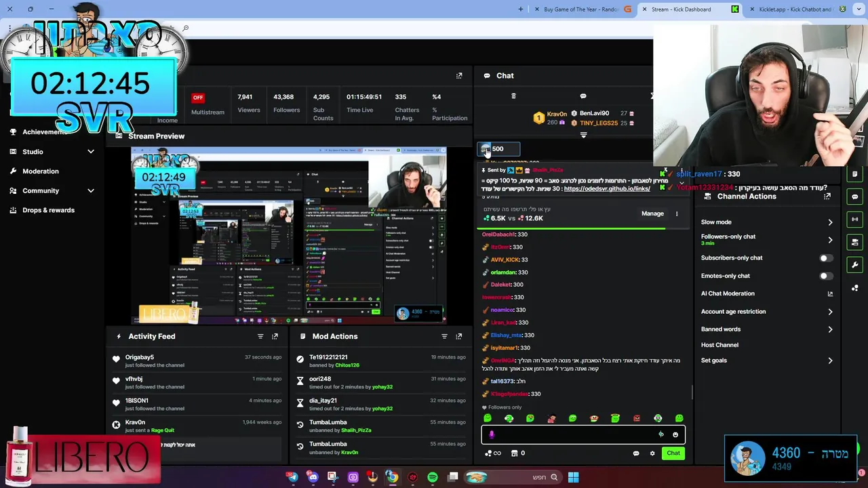The width and height of the screenshot is (868, 488).
Task: Open the emoji picker in chat input
Action: (x=675, y=434)
